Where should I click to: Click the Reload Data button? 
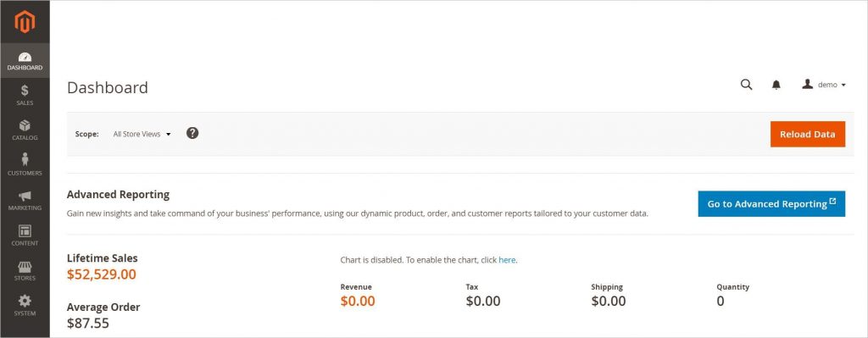(x=808, y=134)
